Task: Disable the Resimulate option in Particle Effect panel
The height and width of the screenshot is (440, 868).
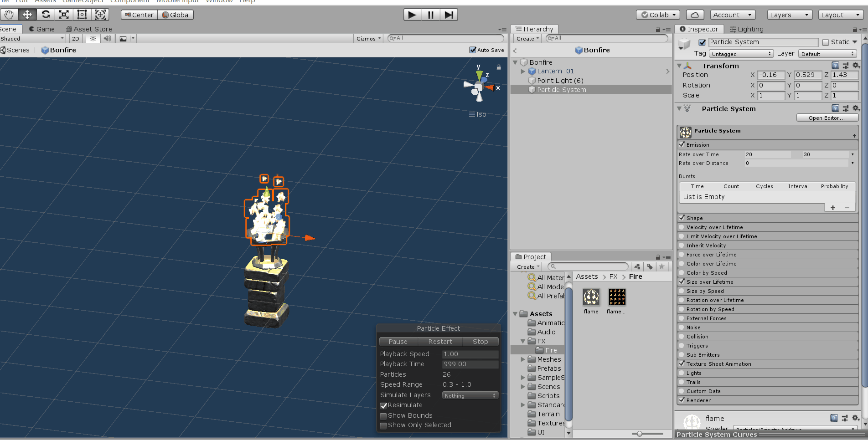Action: (x=383, y=405)
